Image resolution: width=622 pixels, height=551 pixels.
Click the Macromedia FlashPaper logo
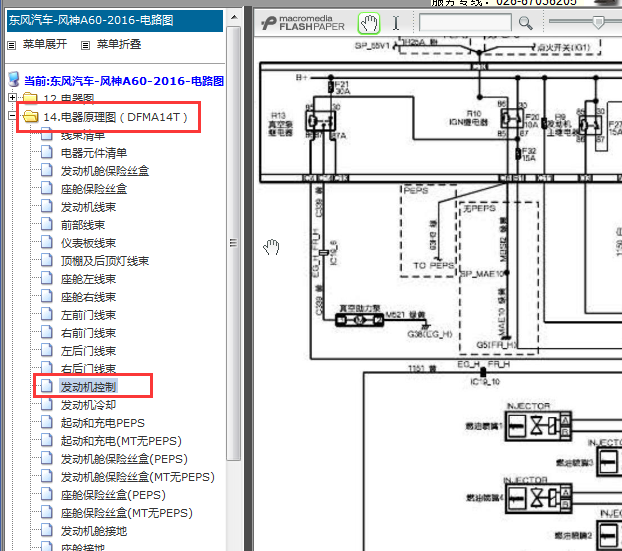(303, 23)
